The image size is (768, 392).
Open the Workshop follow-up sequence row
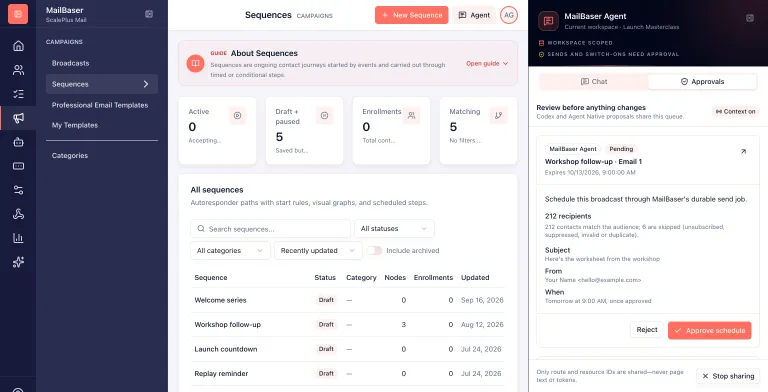[349, 324]
